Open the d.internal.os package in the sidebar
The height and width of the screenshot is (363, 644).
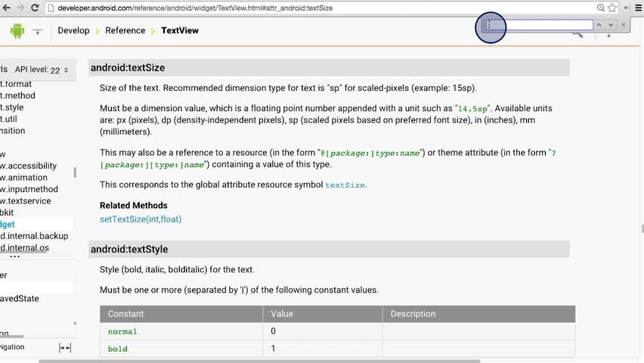tap(25, 248)
